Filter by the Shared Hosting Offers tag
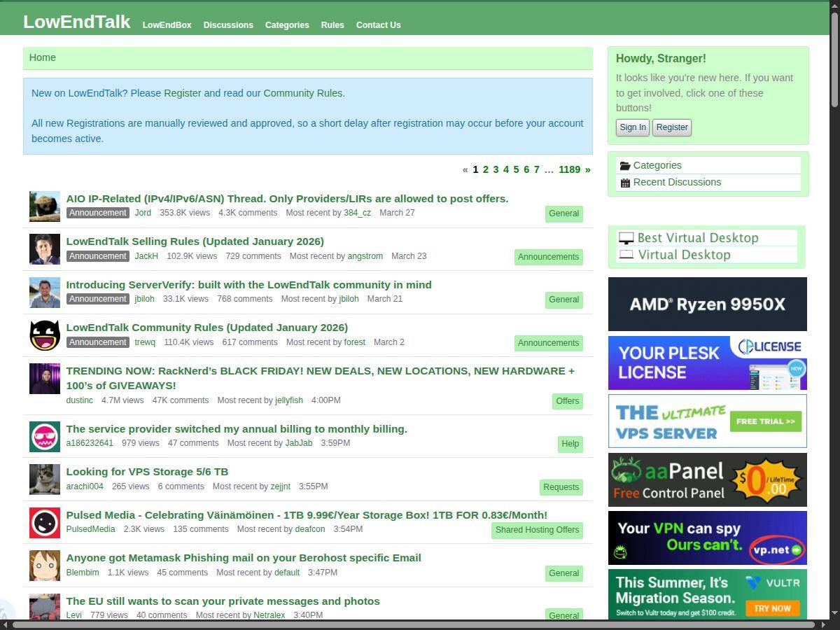 pos(537,530)
